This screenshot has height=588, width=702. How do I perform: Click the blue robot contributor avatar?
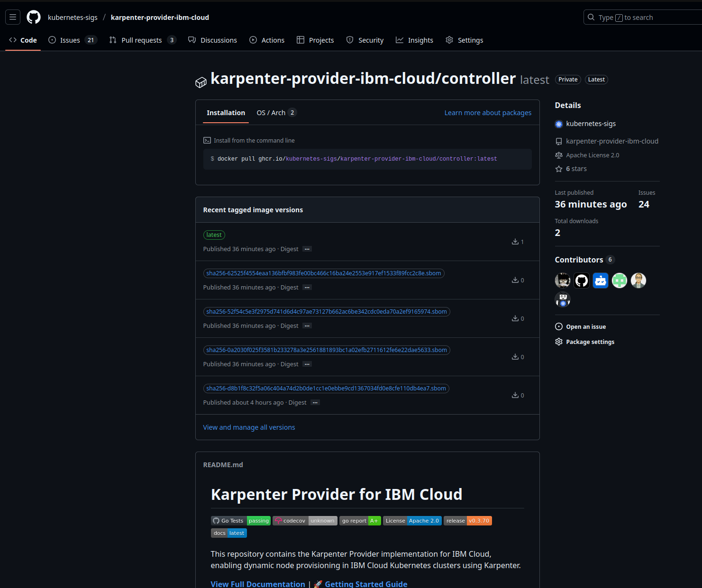coord(601,280)
